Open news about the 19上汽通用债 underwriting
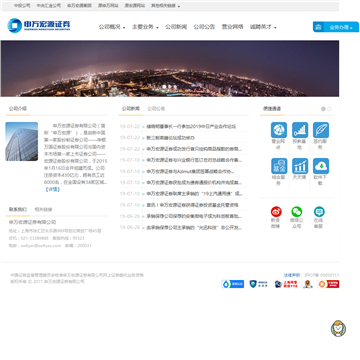Screen dimensions: 360x360 195,194
